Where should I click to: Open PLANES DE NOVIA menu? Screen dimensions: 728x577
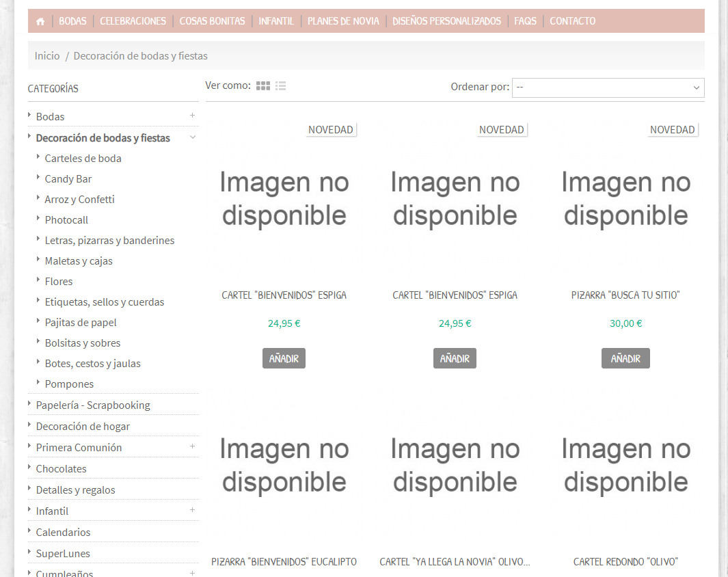343,21
